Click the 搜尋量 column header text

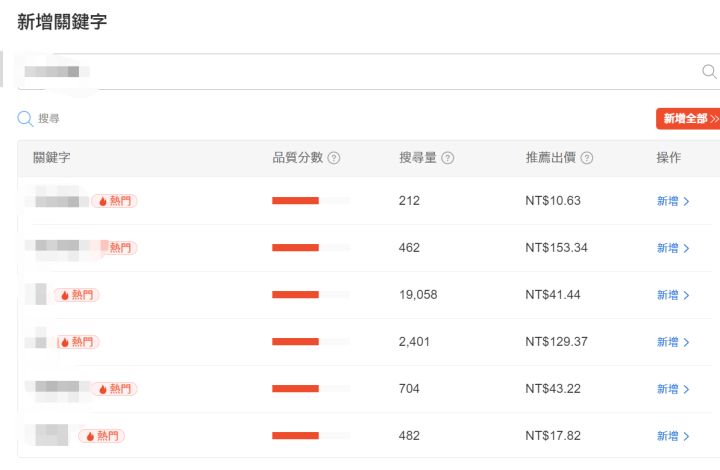tap(417, 158)
